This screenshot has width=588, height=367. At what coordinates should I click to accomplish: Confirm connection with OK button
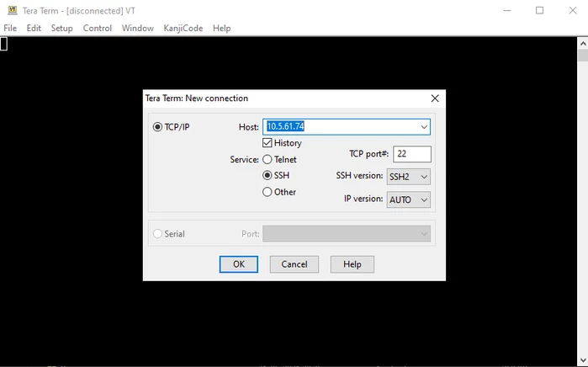(x=239, y=264)
